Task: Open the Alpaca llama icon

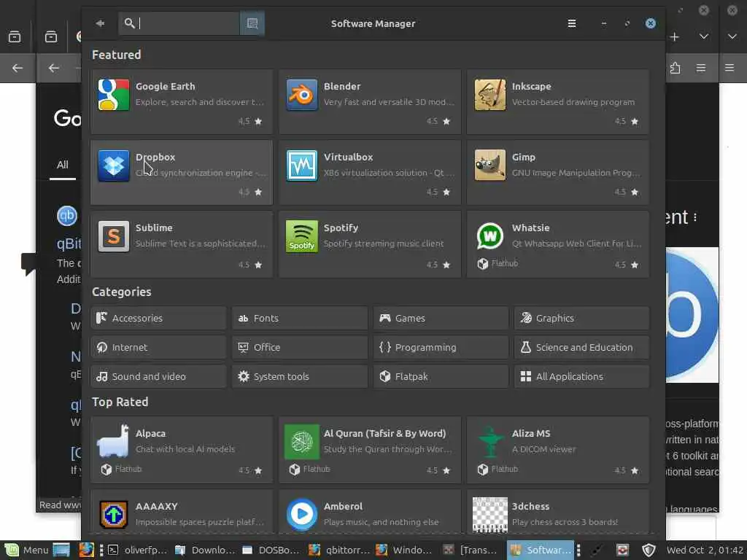Action: 113,441
